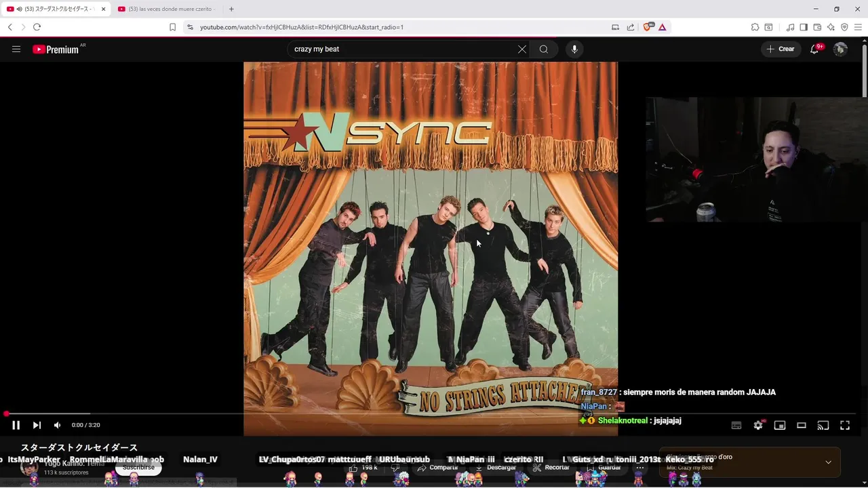Screen dimensions: 868x488
Task: Download video via Descargar
Action: pos(496,468)
